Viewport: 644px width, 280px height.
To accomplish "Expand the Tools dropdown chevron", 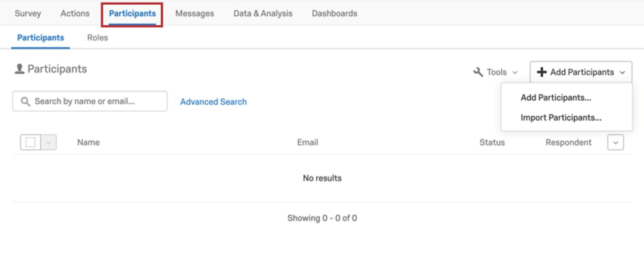I will (515, 72).
